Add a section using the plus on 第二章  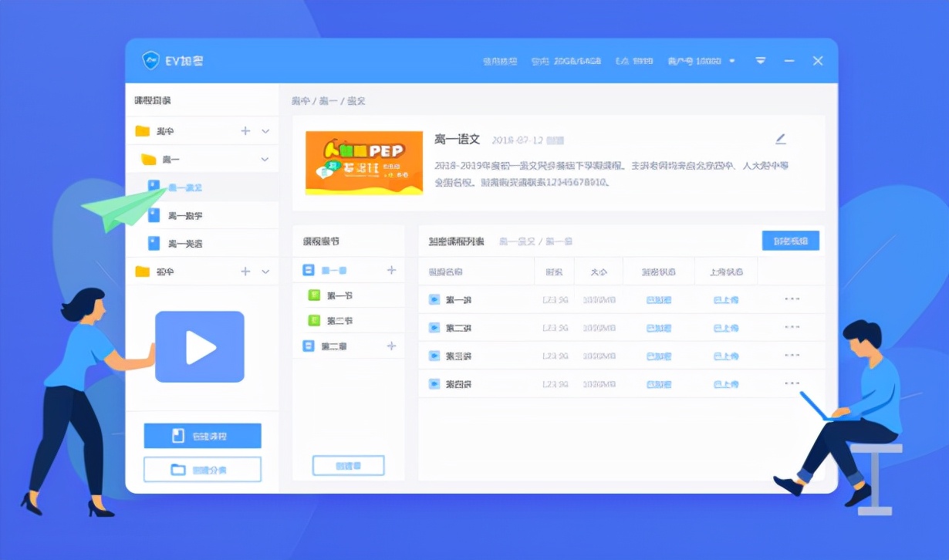[392, 346]
